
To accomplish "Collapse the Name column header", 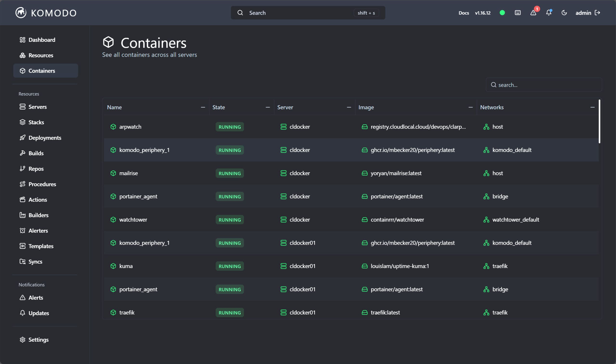I will click(203, 107).
